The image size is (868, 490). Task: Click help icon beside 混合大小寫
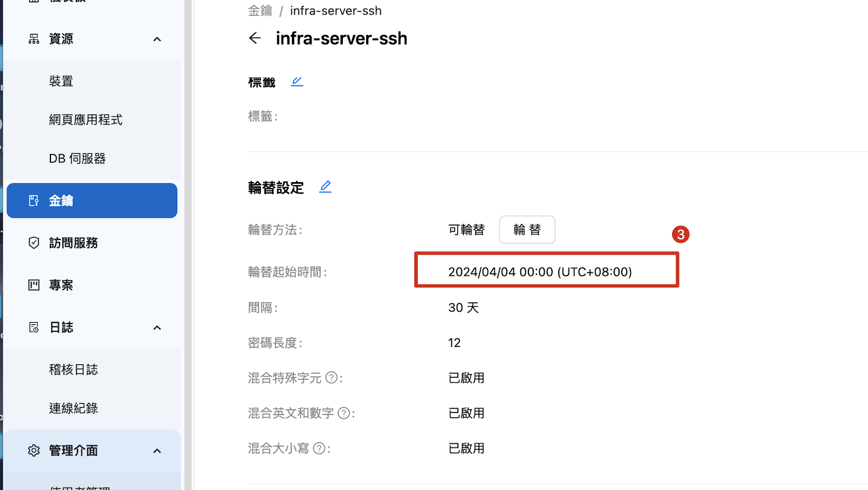click(319, 448)
